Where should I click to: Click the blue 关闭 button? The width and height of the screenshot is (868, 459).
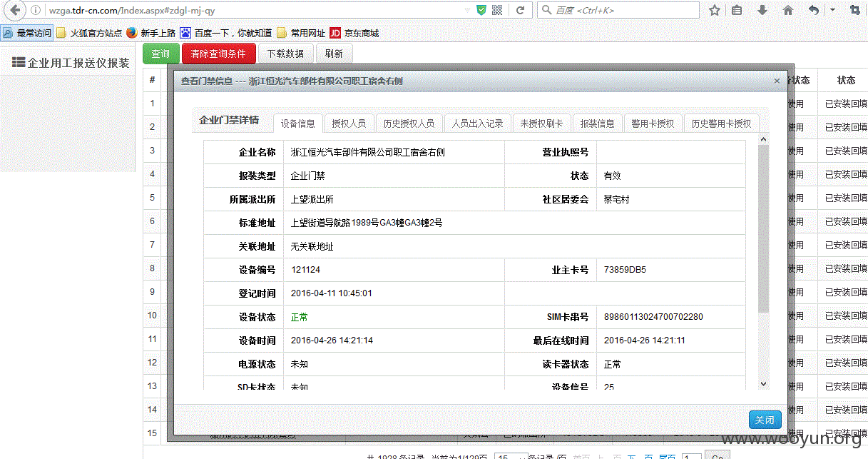pyautogui.click(x=765, y=420)
